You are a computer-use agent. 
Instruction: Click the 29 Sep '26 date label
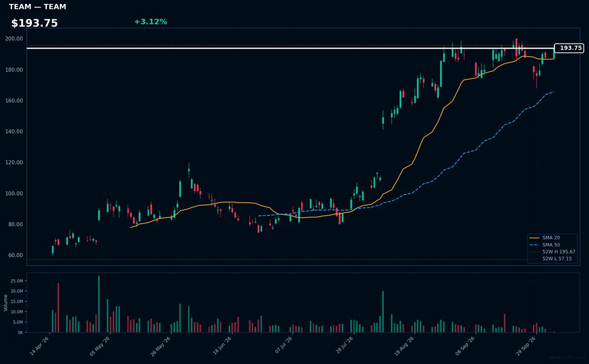[526, 346]
